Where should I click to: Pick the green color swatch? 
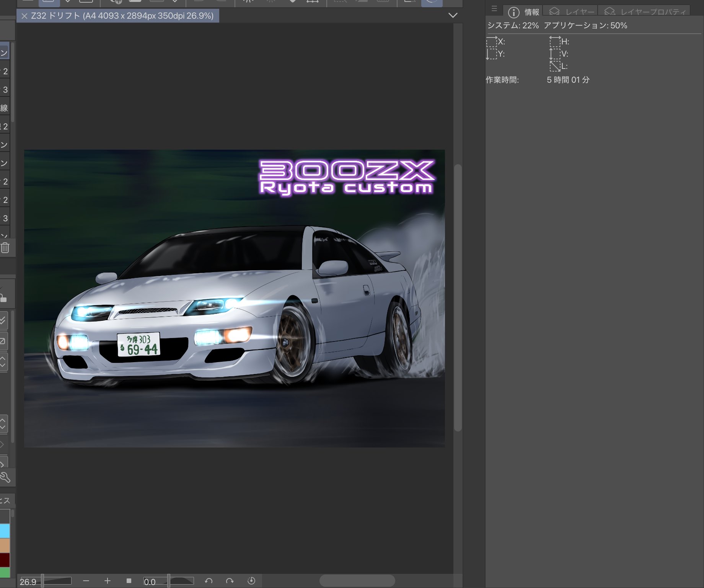(x=5, y=573)
